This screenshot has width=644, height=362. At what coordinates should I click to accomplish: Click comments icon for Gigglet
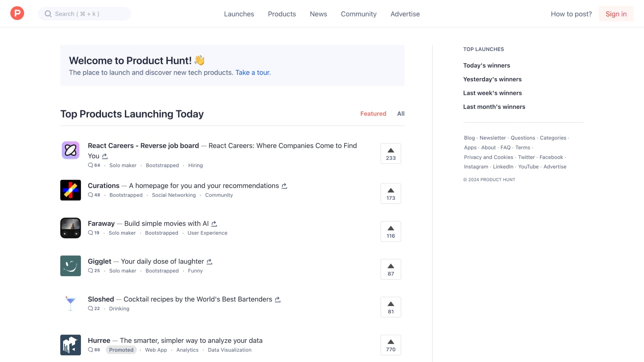(91, 270)
